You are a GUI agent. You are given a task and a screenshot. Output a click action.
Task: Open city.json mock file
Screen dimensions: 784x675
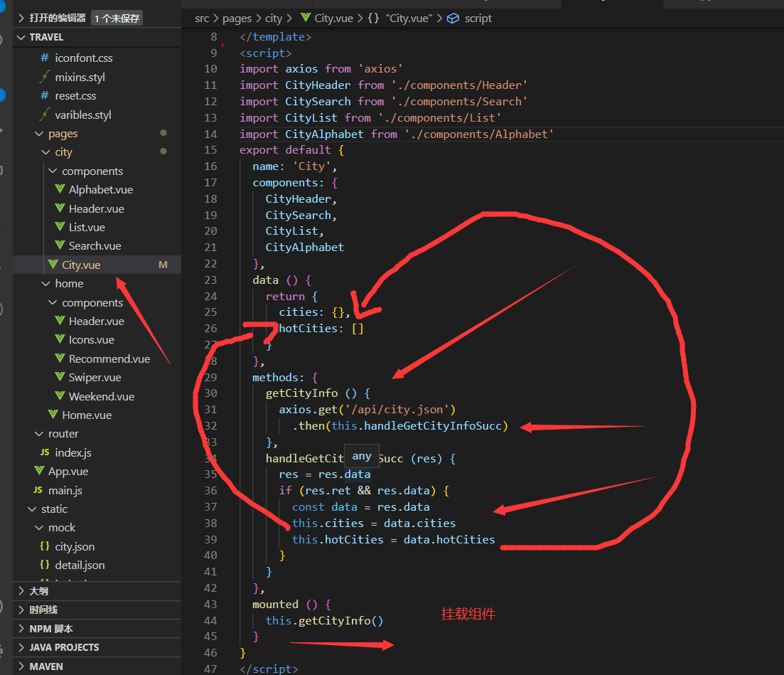click(75, 546)
